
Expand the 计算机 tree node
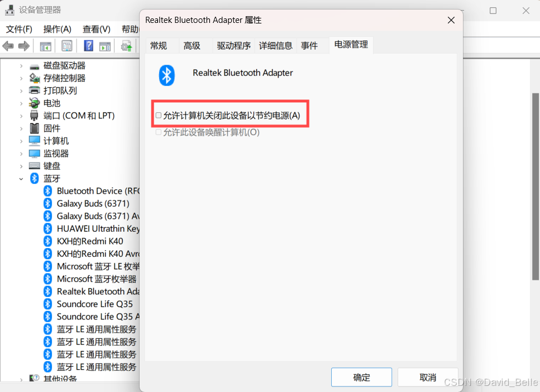pyautogui.click(x=21, y=141)
